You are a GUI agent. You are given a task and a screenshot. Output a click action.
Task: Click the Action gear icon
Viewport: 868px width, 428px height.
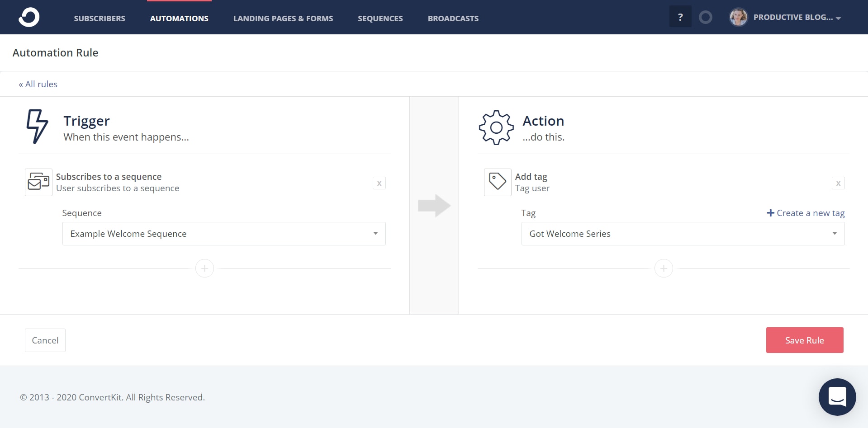(x=496, y=127)
